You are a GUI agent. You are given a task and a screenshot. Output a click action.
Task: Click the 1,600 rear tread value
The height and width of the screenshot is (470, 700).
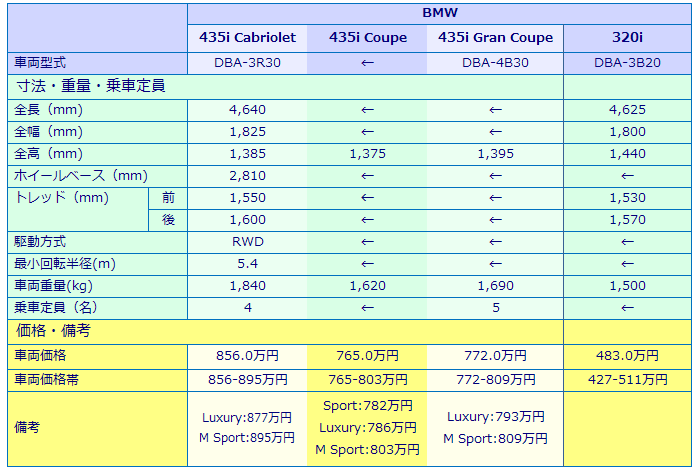tap(247, 220)
